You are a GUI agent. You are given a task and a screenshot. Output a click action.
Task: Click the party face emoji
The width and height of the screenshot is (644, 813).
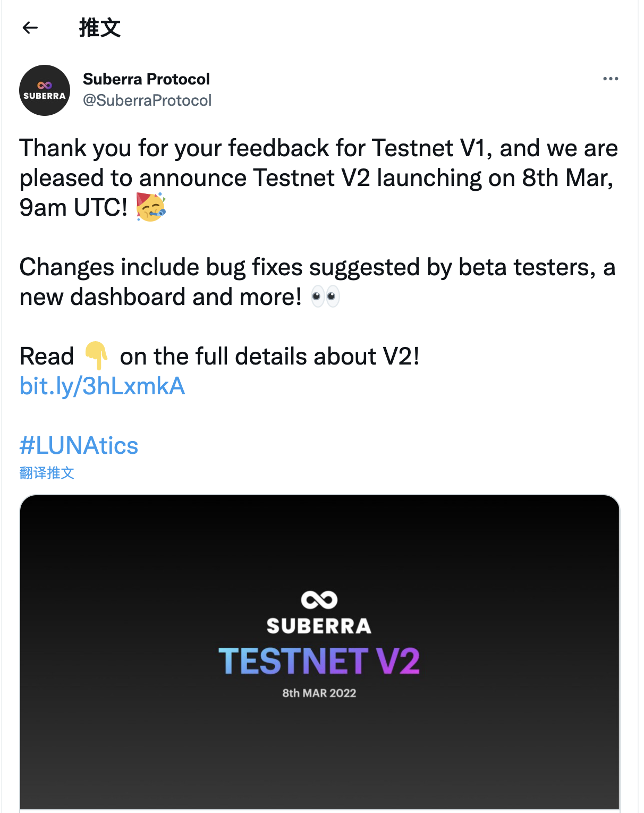click(x=151, y=207)
